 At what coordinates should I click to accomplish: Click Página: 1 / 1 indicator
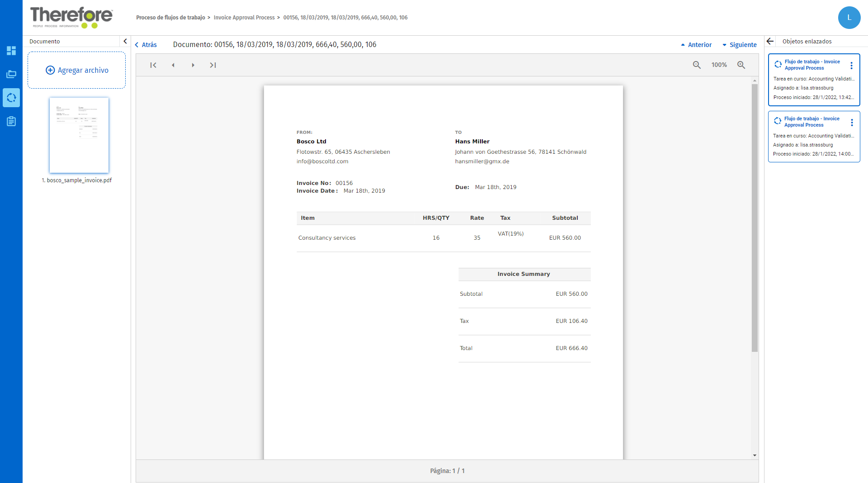click(x=447, y=471)
